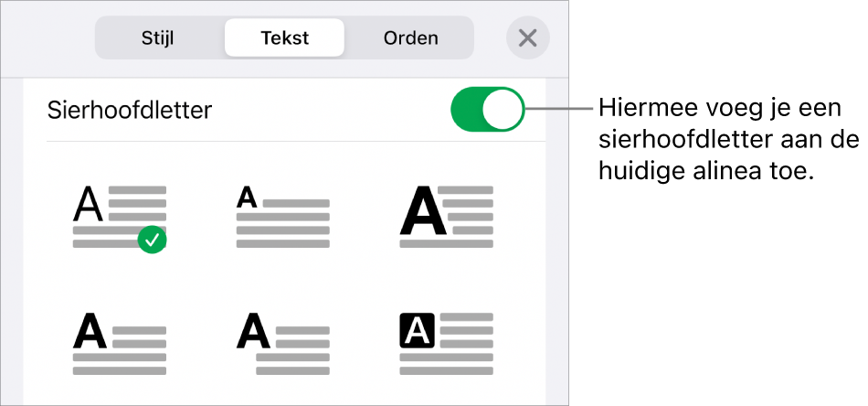868x406 pixels.
Task: Click the callout line pointing to the switch
Action: pos(559,112)
